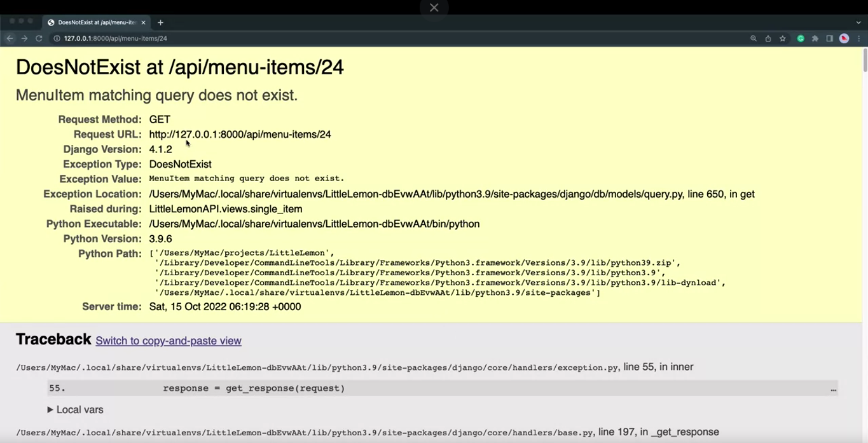
Task: Toggle the browser side panel icon
Action: coord(829,38)
